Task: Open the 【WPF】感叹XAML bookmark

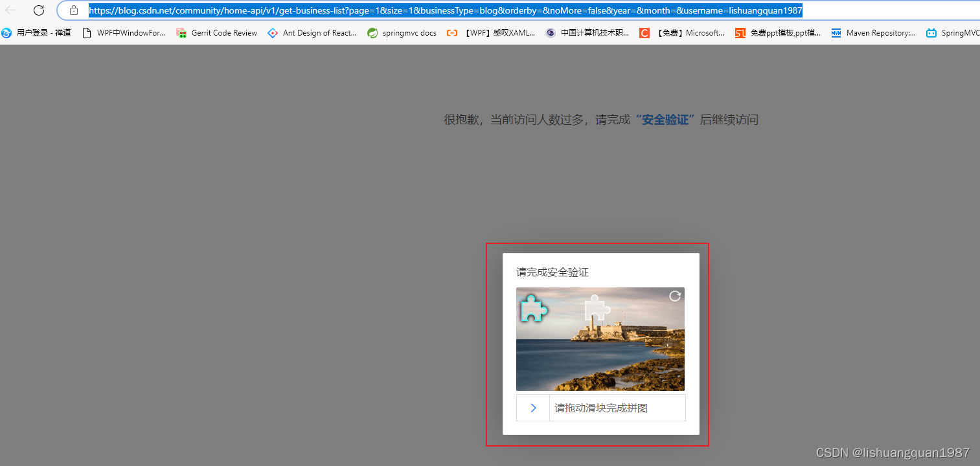Action: 492,33
